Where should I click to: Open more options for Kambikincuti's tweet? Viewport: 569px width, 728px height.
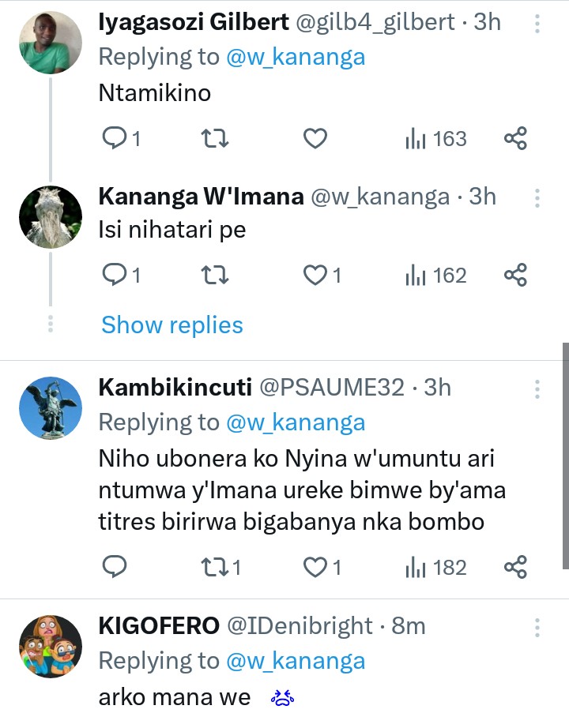tap(537, 388)
